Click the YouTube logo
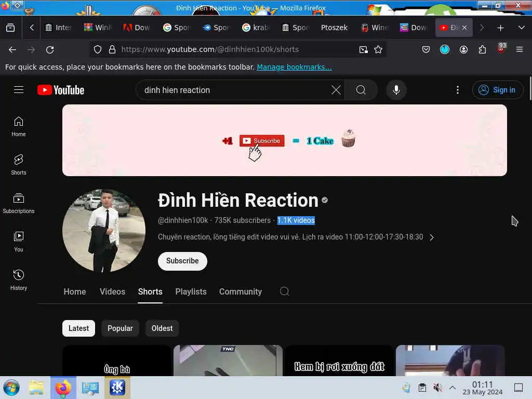 (61, 90)
